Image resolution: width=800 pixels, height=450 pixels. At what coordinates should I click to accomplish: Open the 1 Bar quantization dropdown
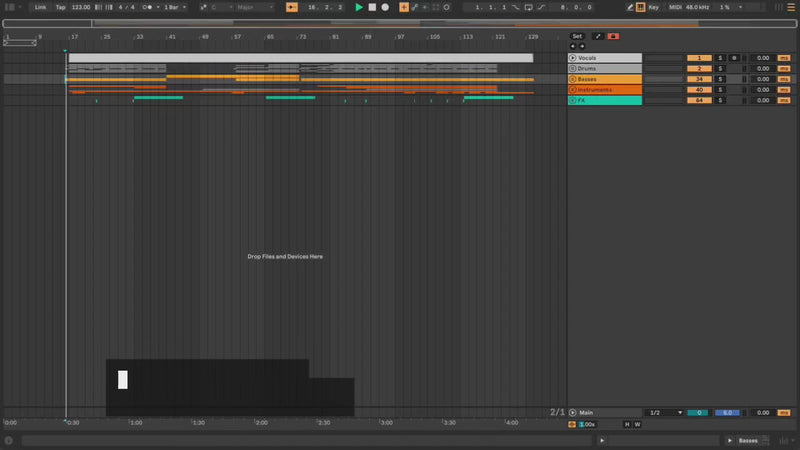174,7
